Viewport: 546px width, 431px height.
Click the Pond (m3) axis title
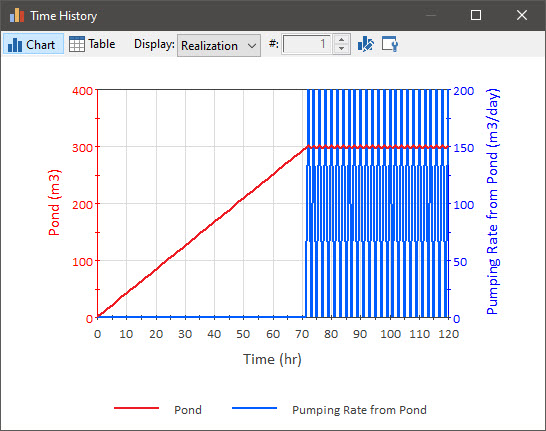click(54, 203)
